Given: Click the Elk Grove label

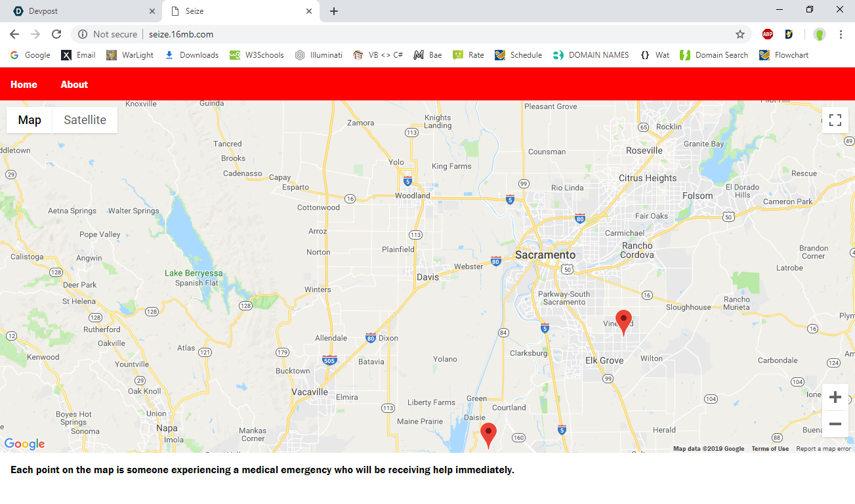Looking at the screenshot, I should coord(604,360).
